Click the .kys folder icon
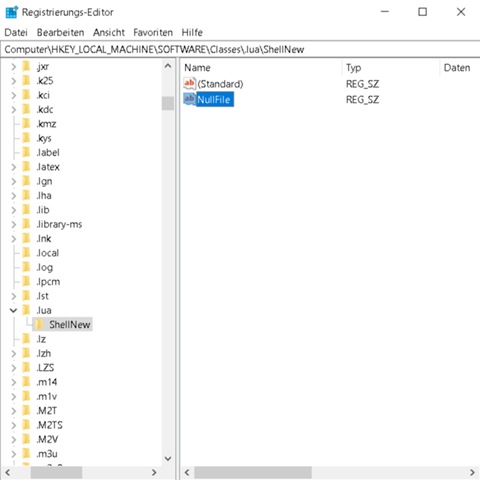Screen dimensions: 480x480 pyautogui.click(x=26, y=138)
